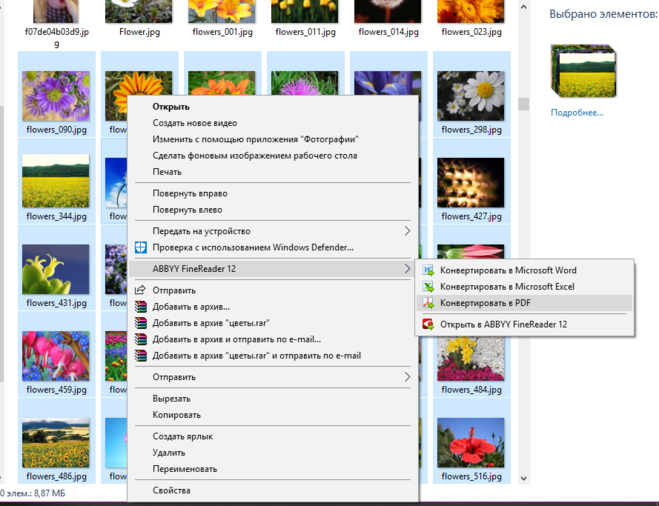Select Сделать фоновым изображением рабочего стола
659x506 pixels.
255,155
